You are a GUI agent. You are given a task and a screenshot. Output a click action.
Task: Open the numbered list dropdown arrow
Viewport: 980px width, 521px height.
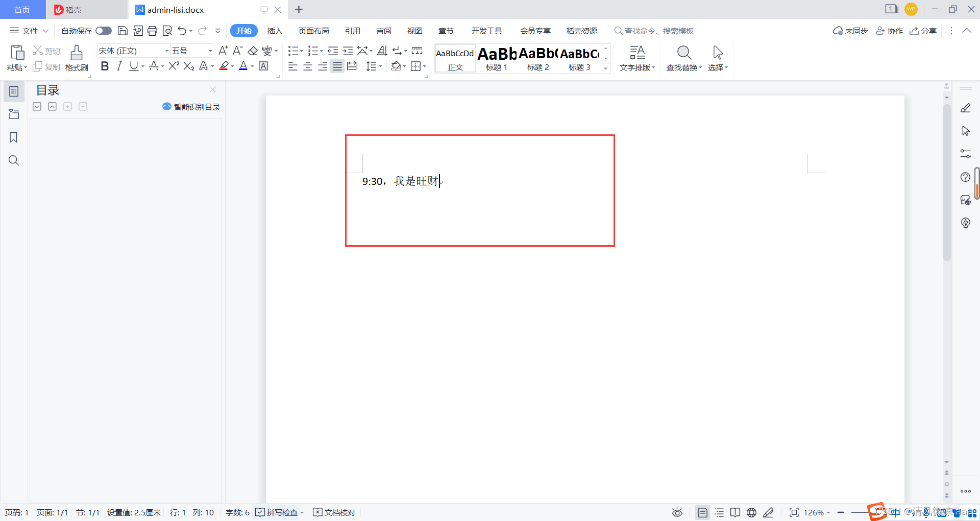click(322, 51)
